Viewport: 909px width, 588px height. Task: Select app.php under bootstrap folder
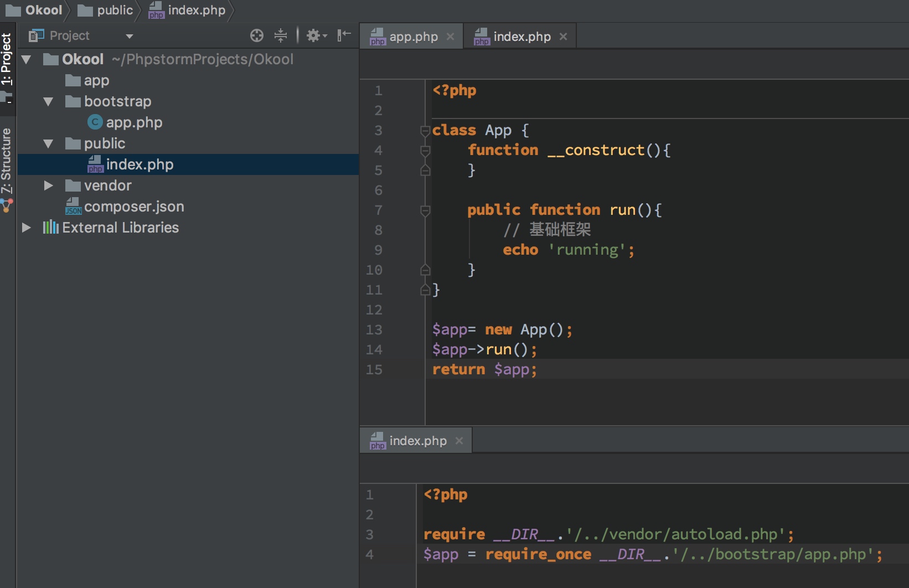134,122
